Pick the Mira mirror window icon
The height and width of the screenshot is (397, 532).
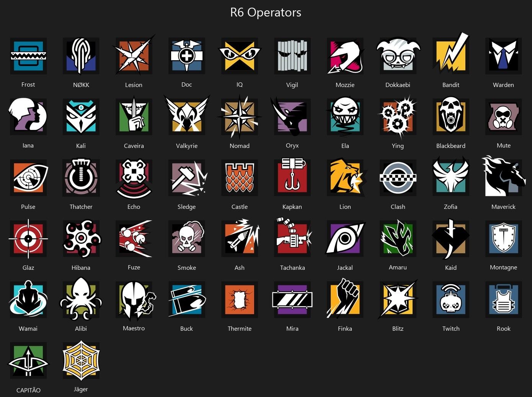click(292, 300)
